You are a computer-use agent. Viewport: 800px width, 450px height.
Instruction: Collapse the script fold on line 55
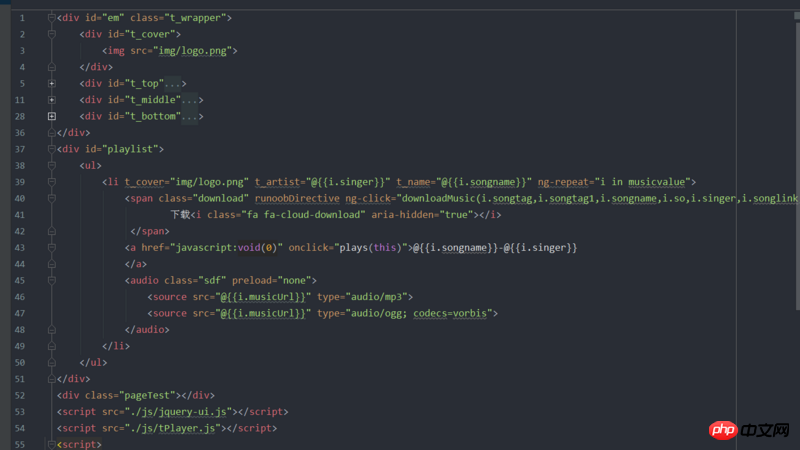pos(52,444)
